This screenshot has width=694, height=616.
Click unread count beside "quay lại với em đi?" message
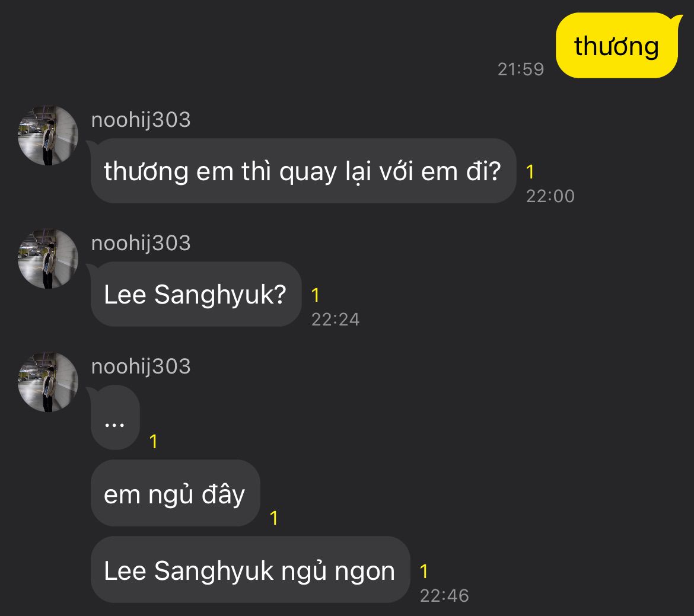(x=530, y=172)
